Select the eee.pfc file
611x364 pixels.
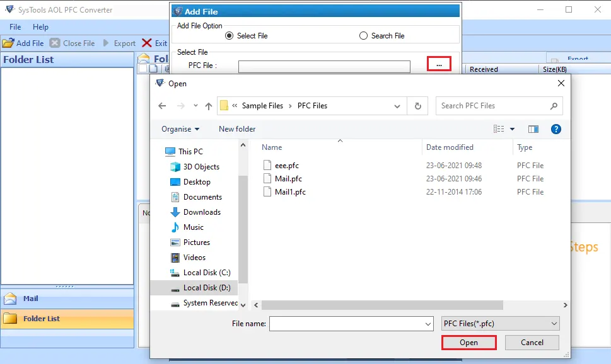287,166
